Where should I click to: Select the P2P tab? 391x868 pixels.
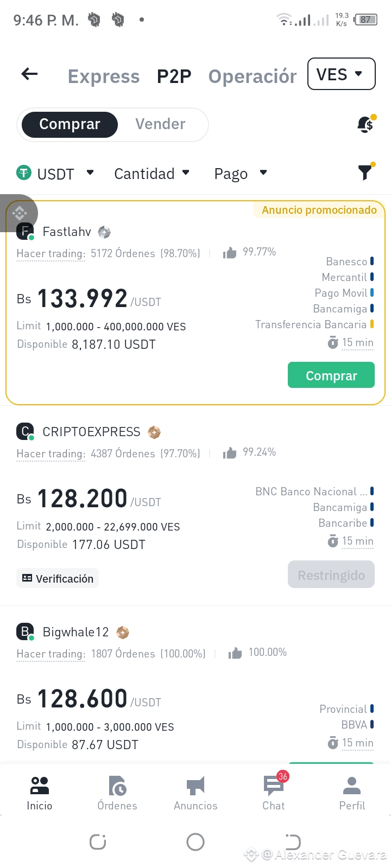(174, 76)
